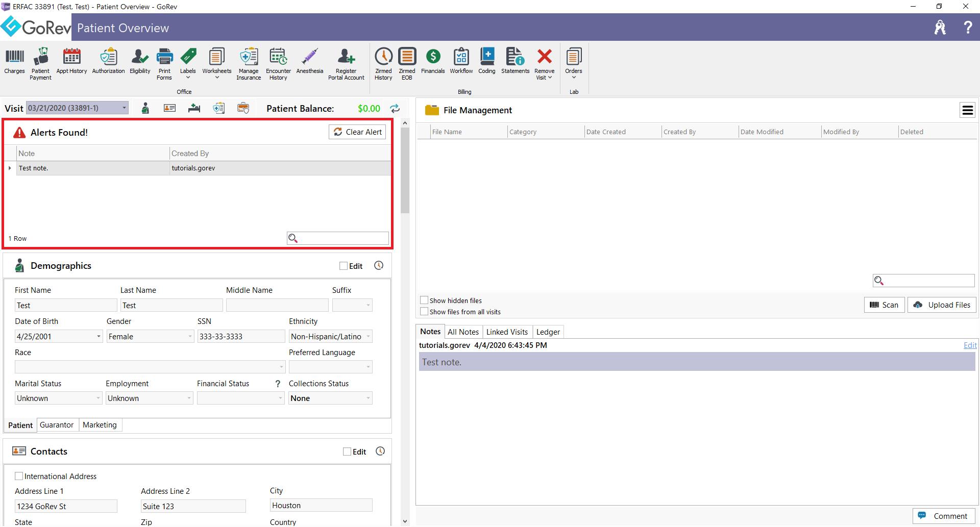Image resolution: width=980 pixels, height=527 pixels.
Task: Click the Clear Alert button
Action: (357, 132)
